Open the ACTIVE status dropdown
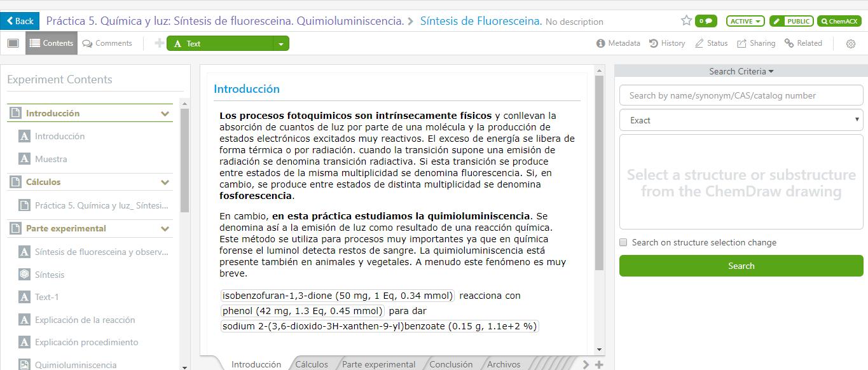The width and height of the screenshot is (868, 370). 745,21
